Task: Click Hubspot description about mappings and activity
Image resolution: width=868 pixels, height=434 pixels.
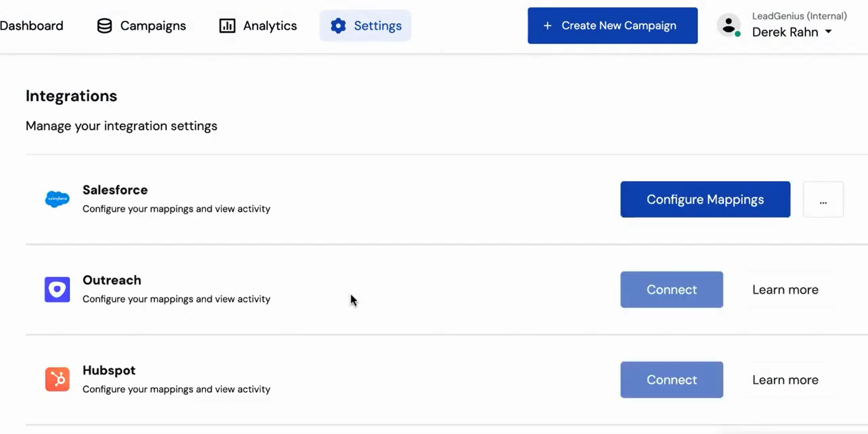Action: (176, 389)
